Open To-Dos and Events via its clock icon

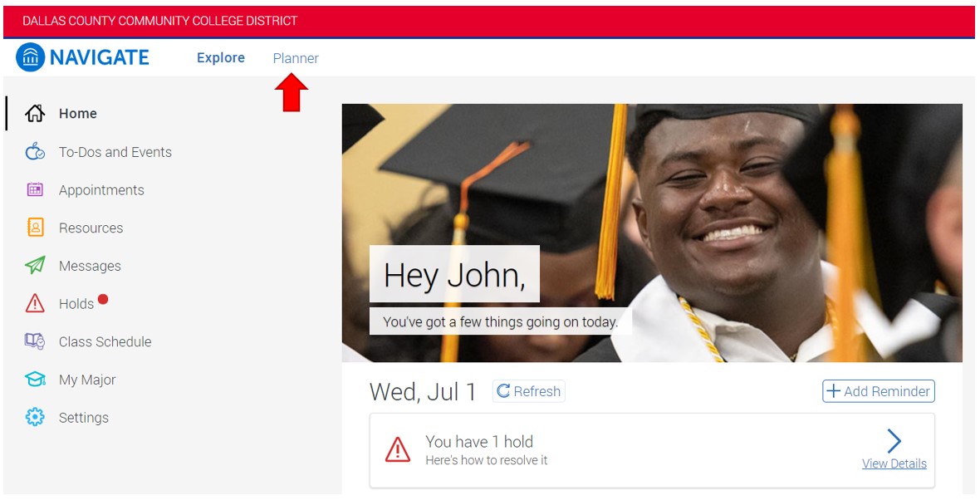[35, 152]
